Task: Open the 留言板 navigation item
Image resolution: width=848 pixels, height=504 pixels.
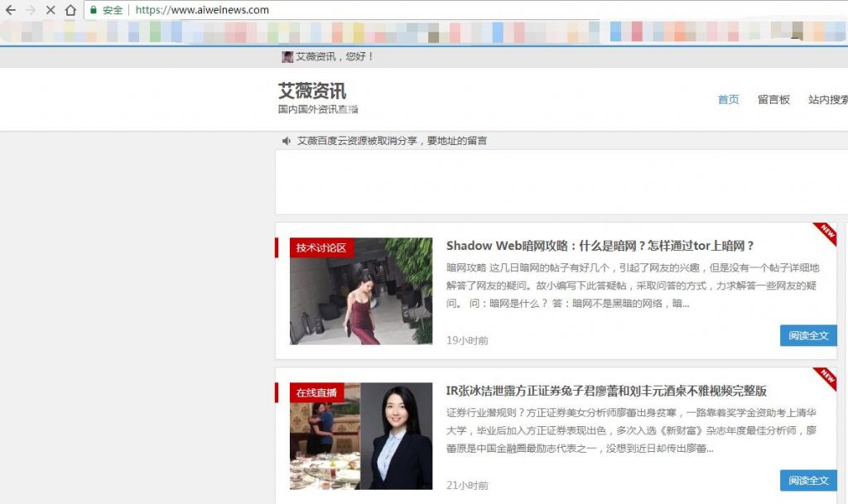Action: [773, 99]
